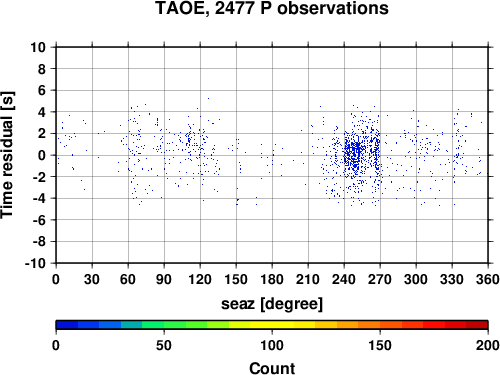The width and height of the screenshot is (500, 375).
Task: Click the y-axis tick label 10
Action: (38, 47)
